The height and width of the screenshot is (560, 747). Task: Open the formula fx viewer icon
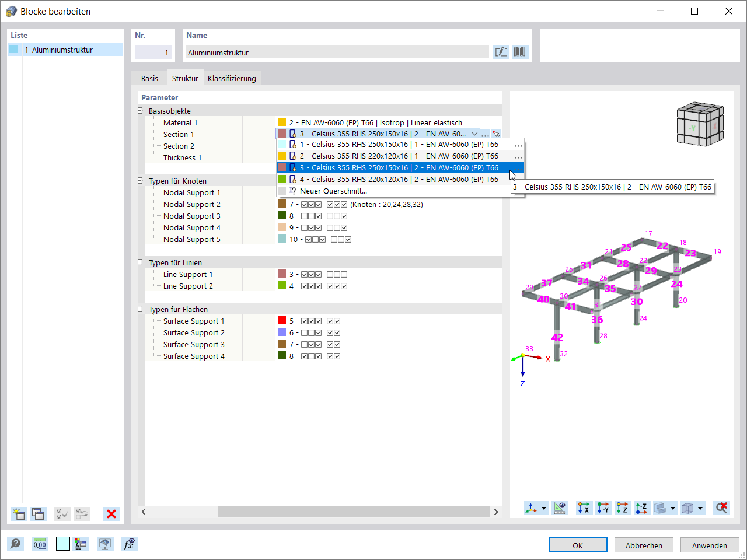pos(129,544)
